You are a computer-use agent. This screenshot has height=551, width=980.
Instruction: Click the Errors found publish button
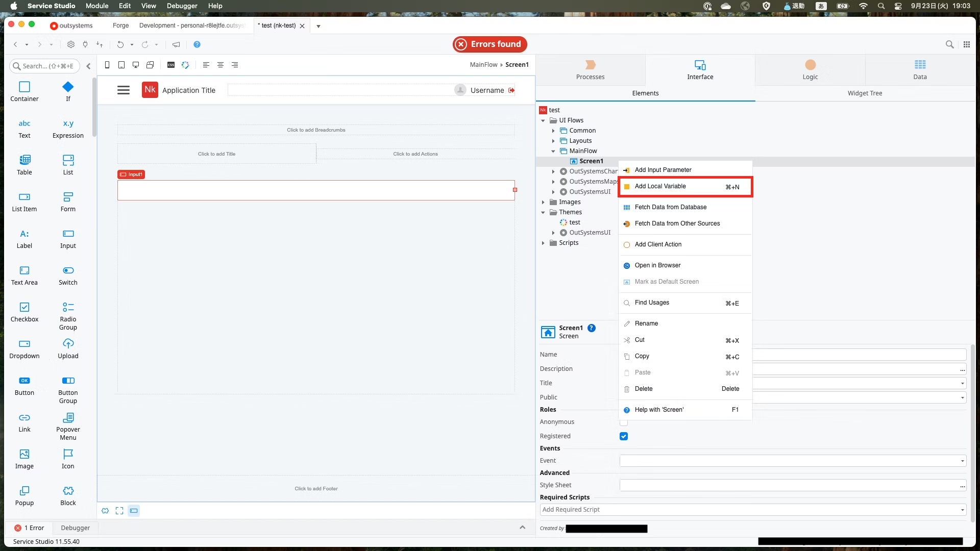tap(489, 44)
